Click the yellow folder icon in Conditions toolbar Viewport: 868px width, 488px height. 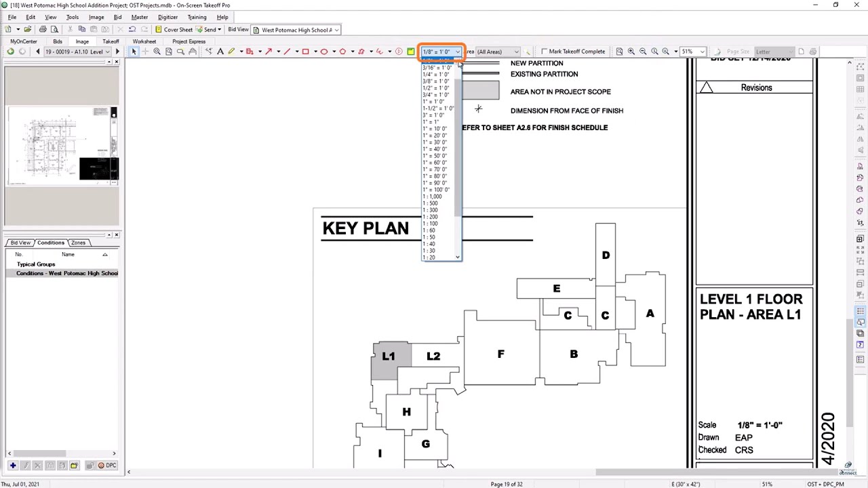pos(74,466)
